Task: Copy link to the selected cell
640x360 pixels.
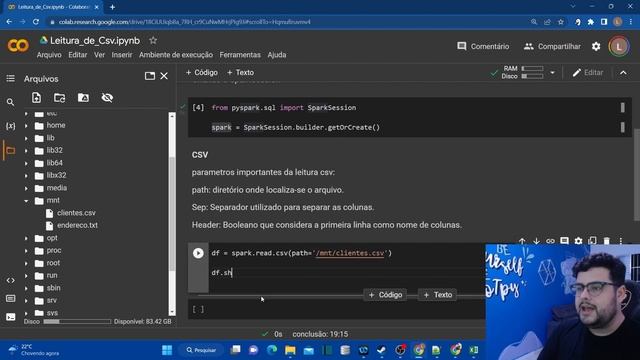Action: click(550, 241)
